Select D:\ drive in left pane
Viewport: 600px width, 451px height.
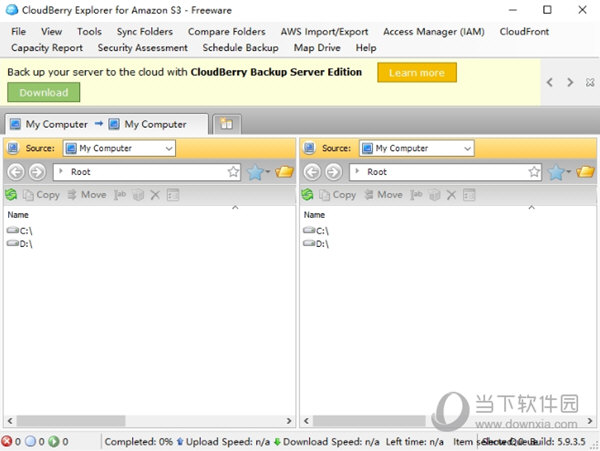point(20,244)
